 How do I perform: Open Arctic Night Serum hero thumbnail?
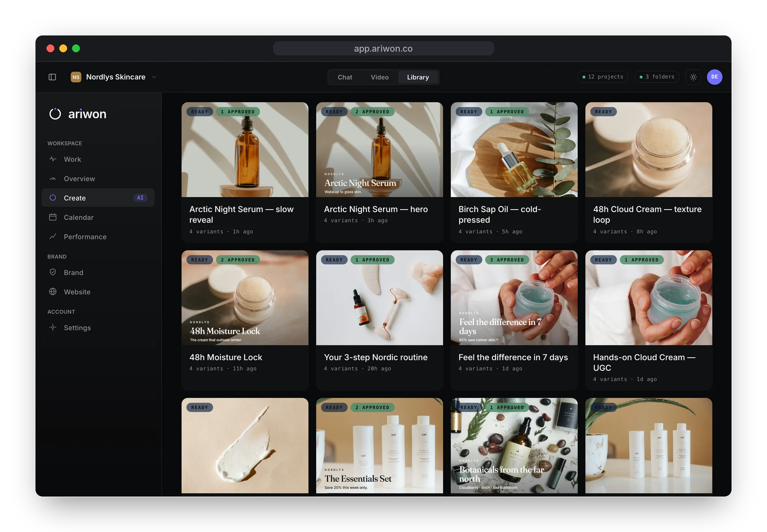point(380,150)
